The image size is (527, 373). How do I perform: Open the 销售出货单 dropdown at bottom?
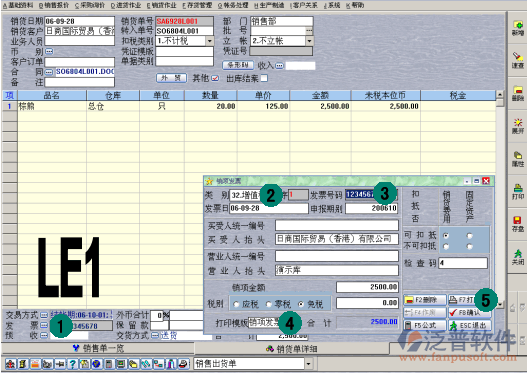(x=308, y=364)
